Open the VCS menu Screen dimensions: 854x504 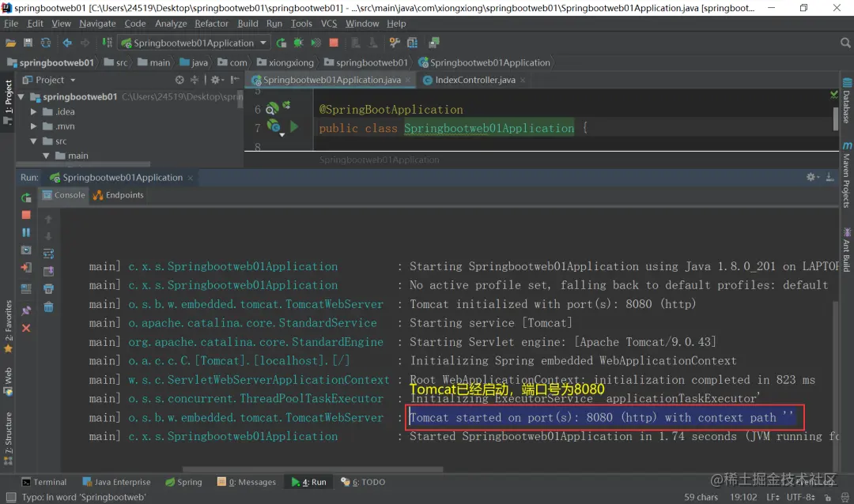pyautogui.click(x=329, y=24)
